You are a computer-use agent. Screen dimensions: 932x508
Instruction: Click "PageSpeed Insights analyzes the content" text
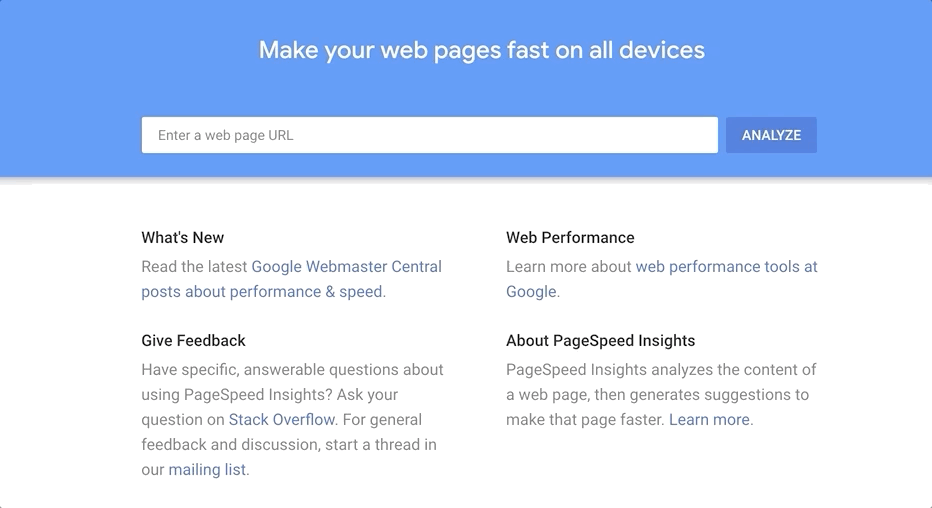point(661,370)
